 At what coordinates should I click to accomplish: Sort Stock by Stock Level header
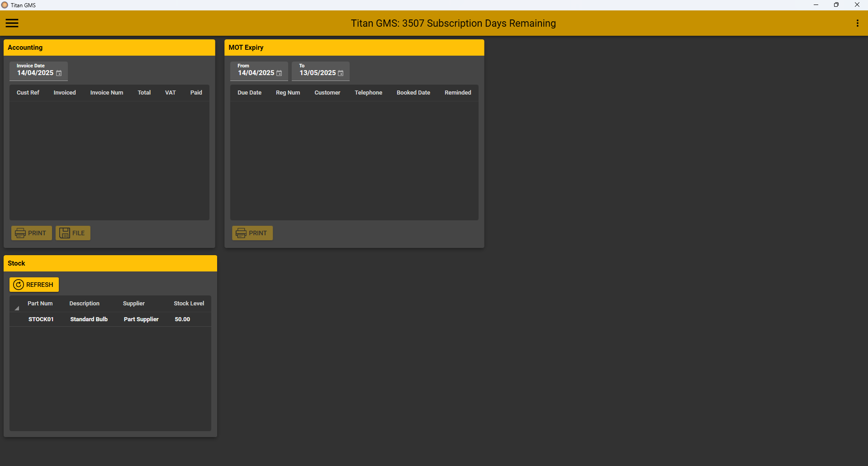[189, 304]
